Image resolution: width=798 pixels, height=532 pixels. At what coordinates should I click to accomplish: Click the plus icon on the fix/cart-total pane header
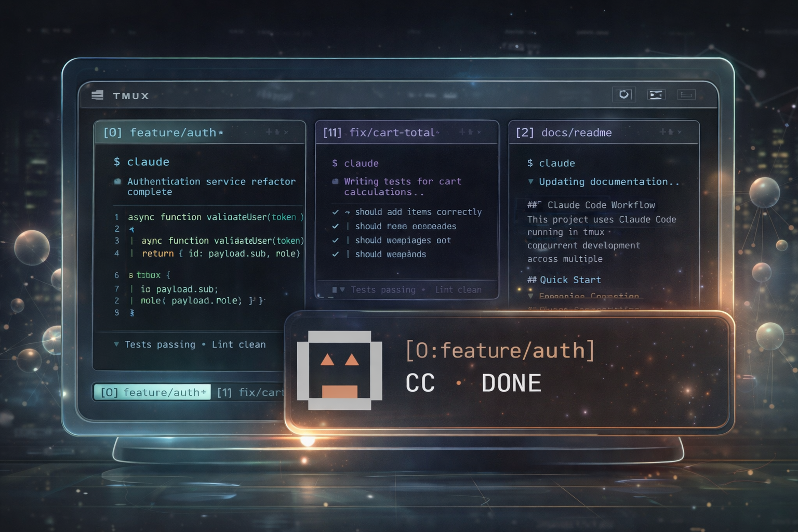pyautogui.click(x=463, y=132)
